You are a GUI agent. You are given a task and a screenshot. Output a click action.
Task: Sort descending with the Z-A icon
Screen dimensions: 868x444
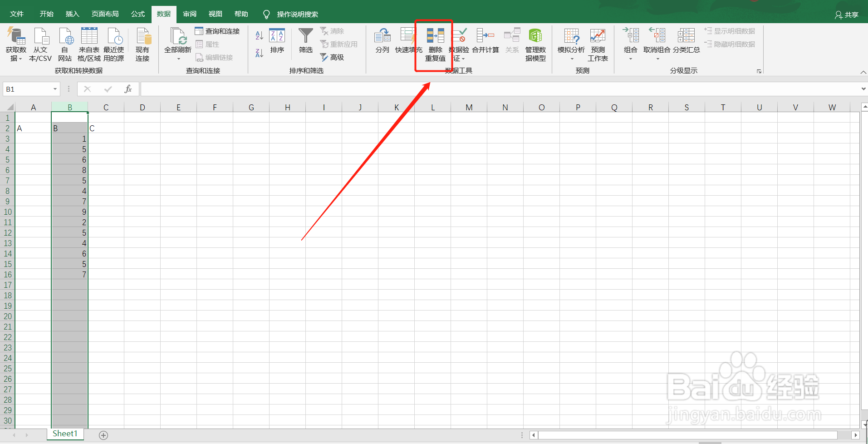coord(259,53)
